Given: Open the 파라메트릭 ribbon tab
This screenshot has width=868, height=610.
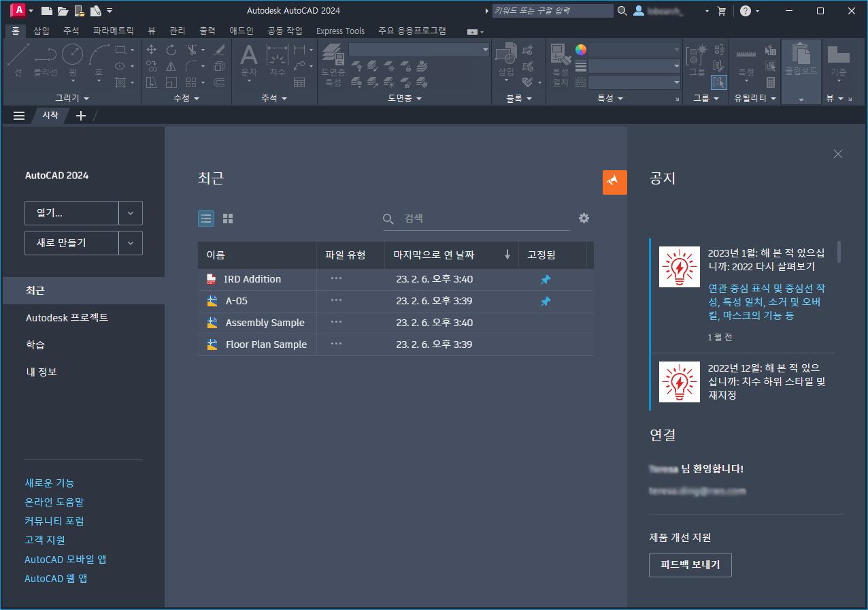Looking at the screenshot, I should (x=113, y=31).
